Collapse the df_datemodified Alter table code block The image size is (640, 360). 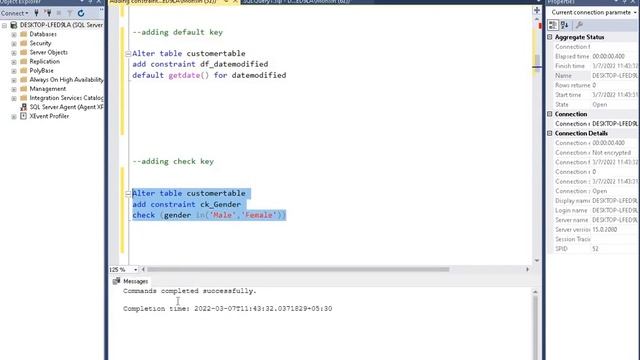(128, 53)
